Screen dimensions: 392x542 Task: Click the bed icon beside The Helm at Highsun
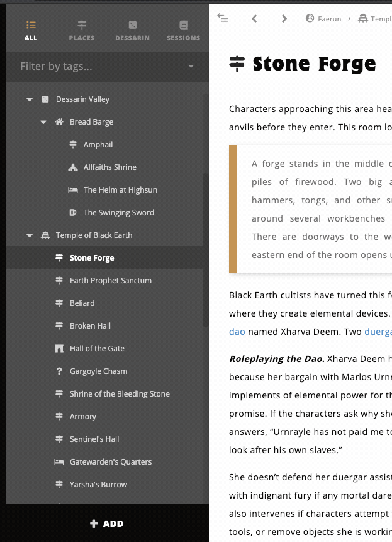coord(73,189)
